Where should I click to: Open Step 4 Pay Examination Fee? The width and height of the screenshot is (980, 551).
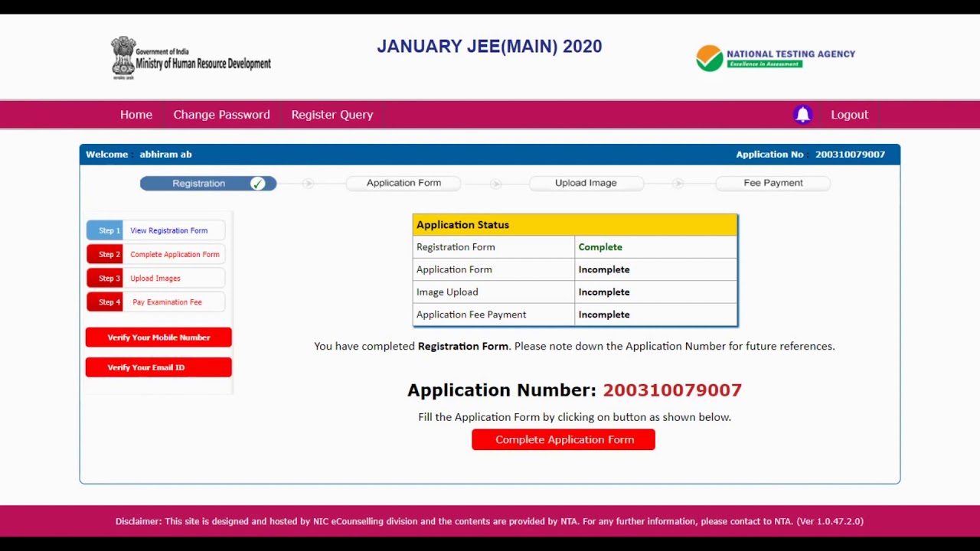click(x=155, y=302)
